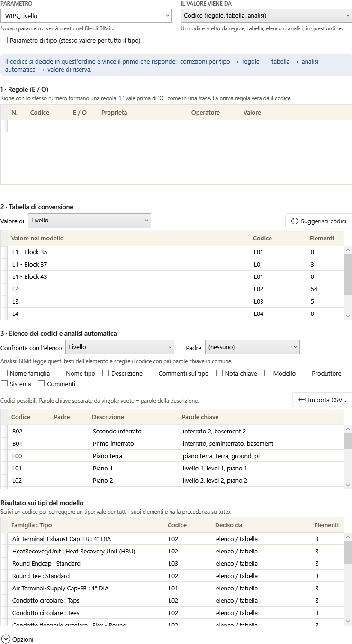Sort by the Elementi column header in the conversion table
Viewport: 352px width, 644px height.
click(x=322, y=238)
